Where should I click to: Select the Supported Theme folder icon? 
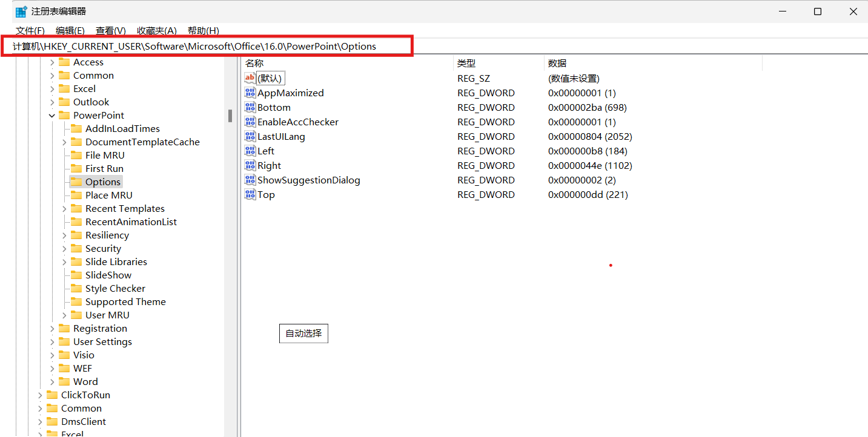[76, 301]
